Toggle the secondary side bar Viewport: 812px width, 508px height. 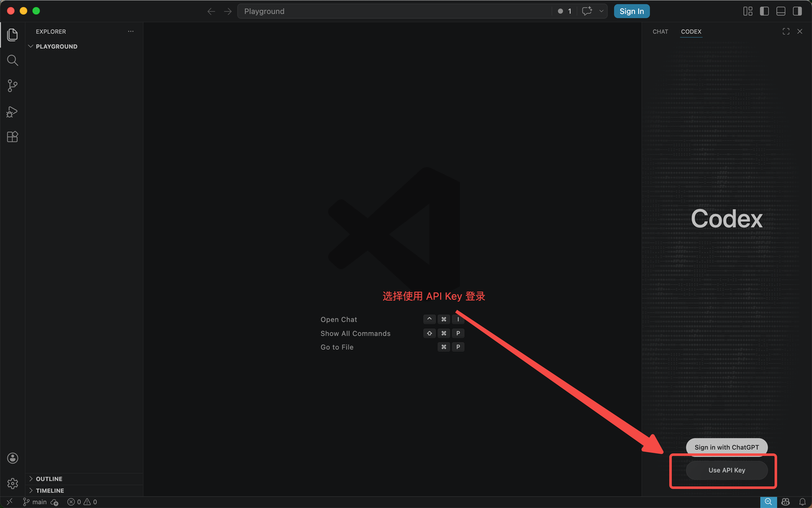pyautogui.click(x=797, y=11)
